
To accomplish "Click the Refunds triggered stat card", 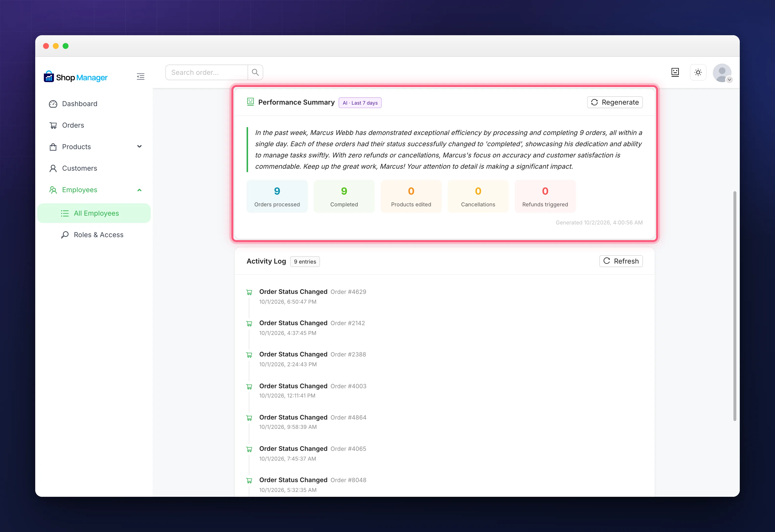I will pos(545,196).
